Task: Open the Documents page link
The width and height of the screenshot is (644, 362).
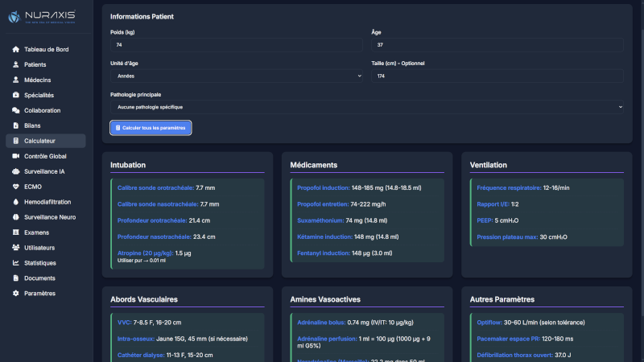Action: (39, 278)
